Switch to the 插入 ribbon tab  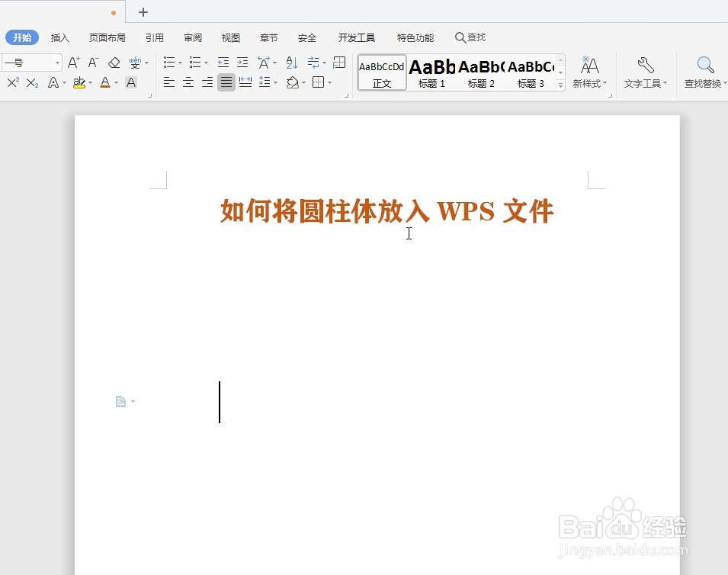(x=59, y=37)
